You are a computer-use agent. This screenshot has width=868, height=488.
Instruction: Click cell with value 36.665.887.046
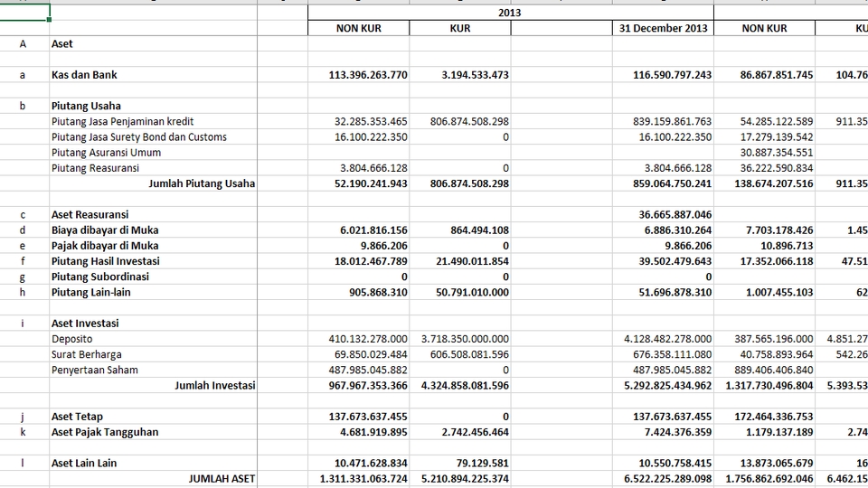pyautogui.click(x=663, y=214)
